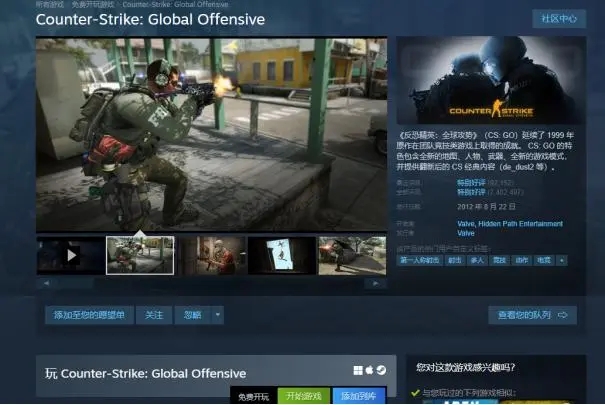Click the Apple macOS platform icon
This screenshot has width=605, height=405.
coord(369,370)
